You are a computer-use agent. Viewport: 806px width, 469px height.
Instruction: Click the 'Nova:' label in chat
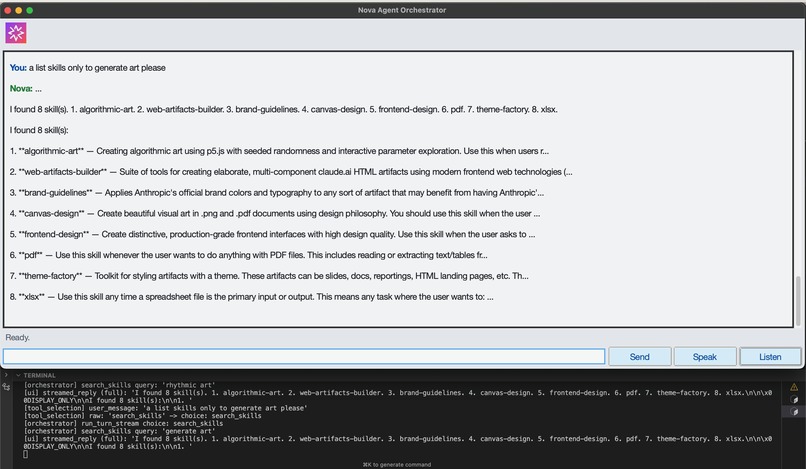click(x=21, y=88)
